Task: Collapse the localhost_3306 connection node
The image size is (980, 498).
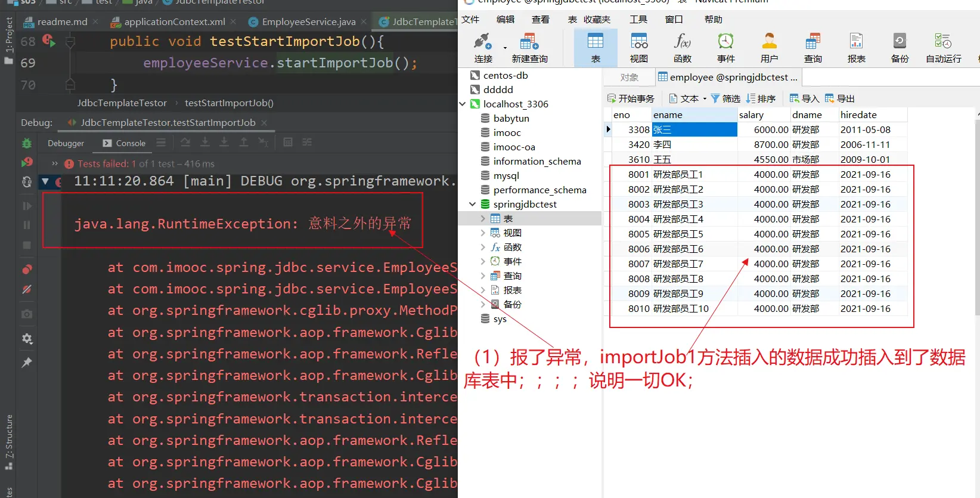Action: 463,104
